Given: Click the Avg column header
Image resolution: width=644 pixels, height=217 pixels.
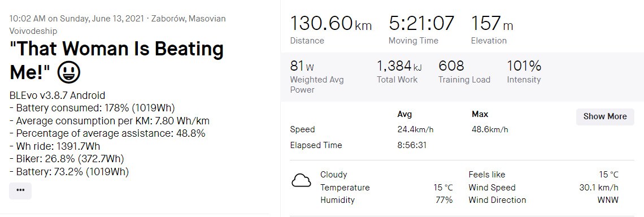Looking at the screenshot, I should pos(404,114).
